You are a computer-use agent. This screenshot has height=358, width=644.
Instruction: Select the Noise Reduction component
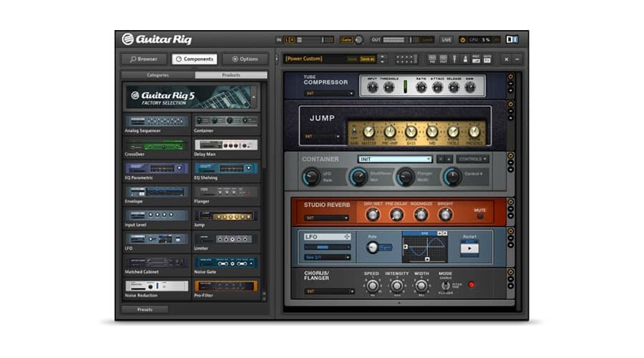point(157,289)
